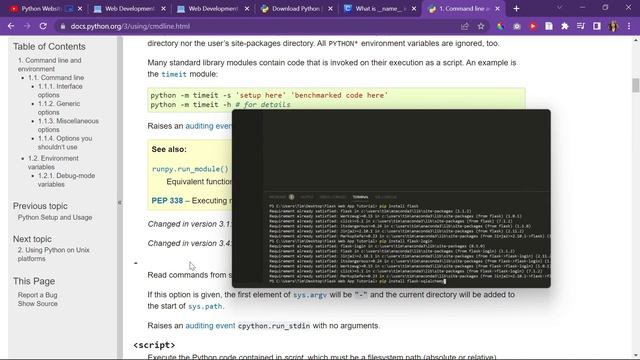Reload the docs.python.org page
The image size is (640, 360).
coord(43,26)
